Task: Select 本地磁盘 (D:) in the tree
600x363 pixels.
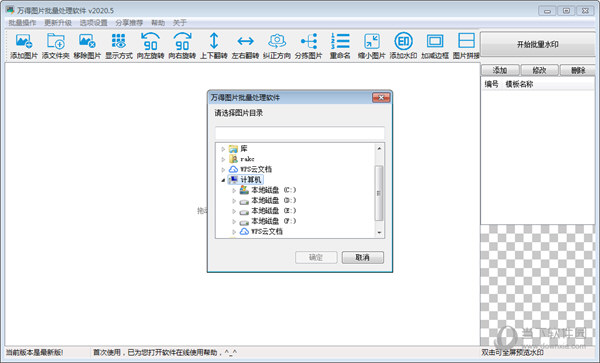Action: click(x=268, y=200)
